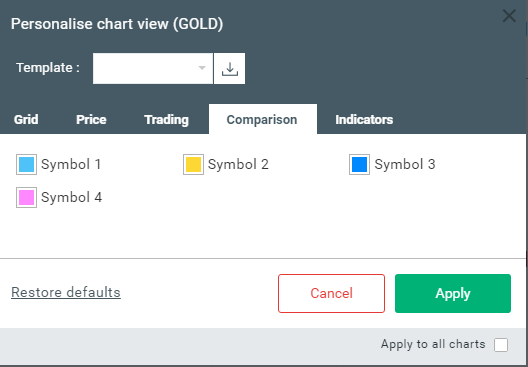The image size is (528, 367).
Task: Select the Trading tab
Action: (x=166, y=120)
